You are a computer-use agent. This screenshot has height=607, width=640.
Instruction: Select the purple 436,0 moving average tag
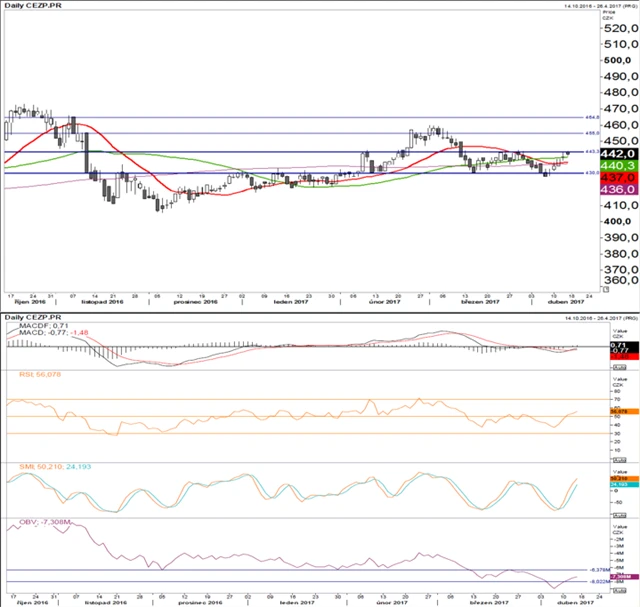[614, 189]
